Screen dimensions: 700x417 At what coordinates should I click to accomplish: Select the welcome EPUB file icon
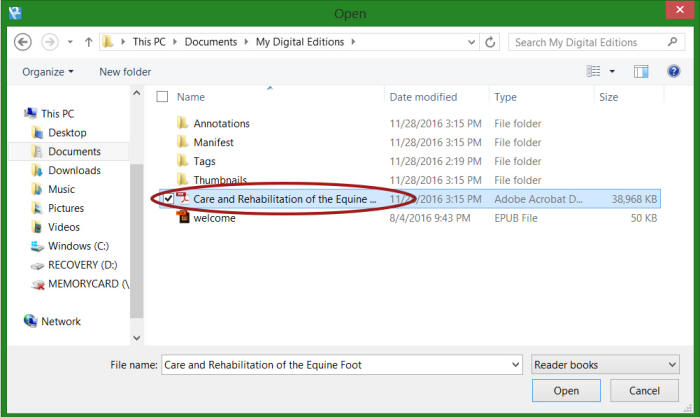182,218
